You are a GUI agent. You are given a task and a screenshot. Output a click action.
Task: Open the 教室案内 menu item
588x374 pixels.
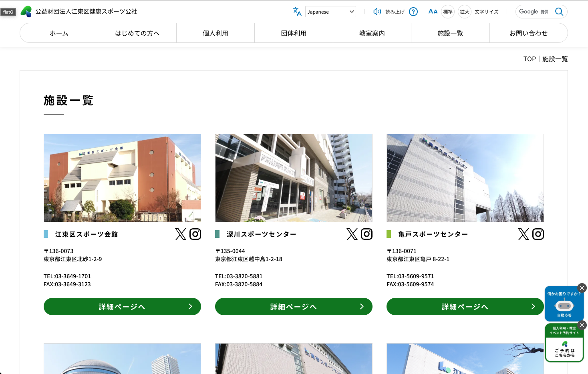point(372,33)
